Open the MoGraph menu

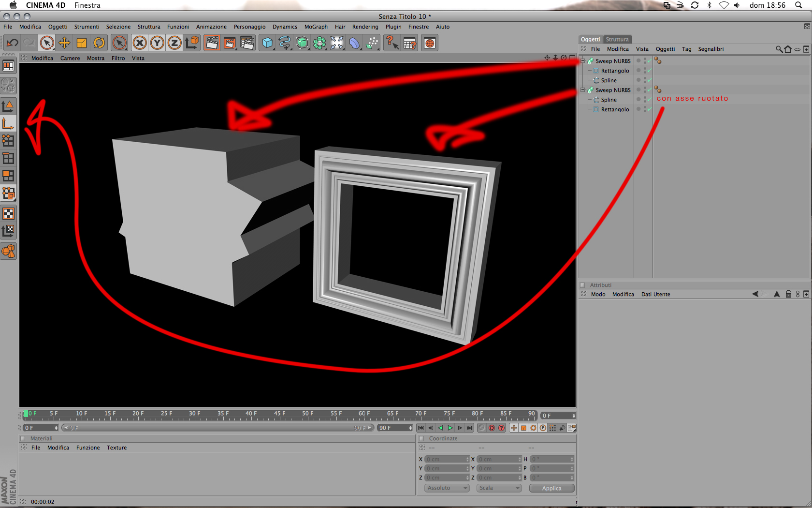[x=316, y=27]
